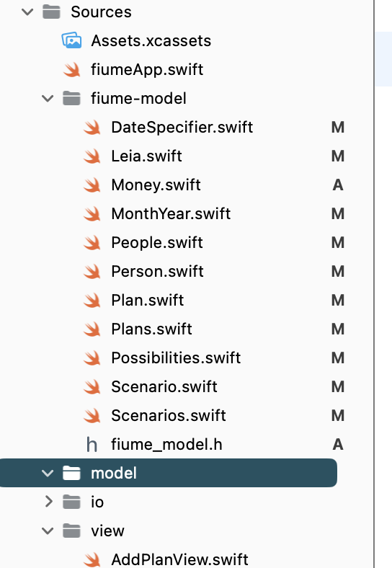Expand the io folder disclosure arrow
This screenshot has height=568, width=392.
pos(48,502)
